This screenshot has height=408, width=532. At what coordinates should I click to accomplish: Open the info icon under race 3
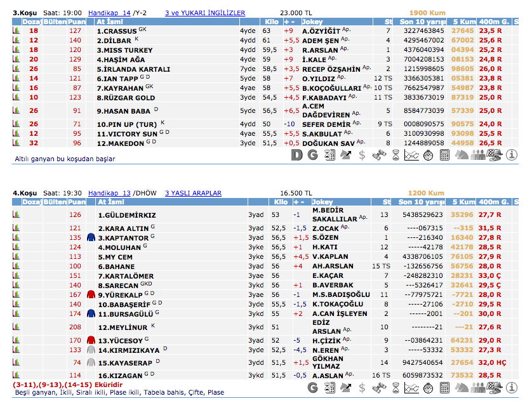click(x=512, y=155)
